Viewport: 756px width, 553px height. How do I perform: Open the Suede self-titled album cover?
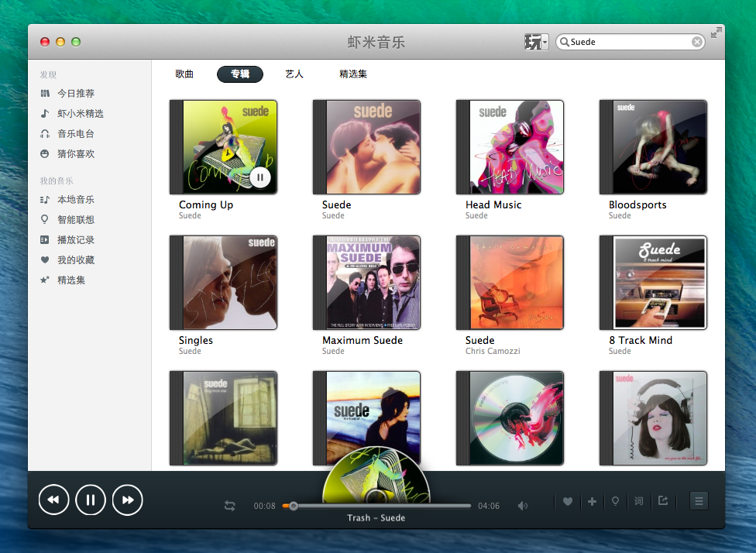(366, 147)
